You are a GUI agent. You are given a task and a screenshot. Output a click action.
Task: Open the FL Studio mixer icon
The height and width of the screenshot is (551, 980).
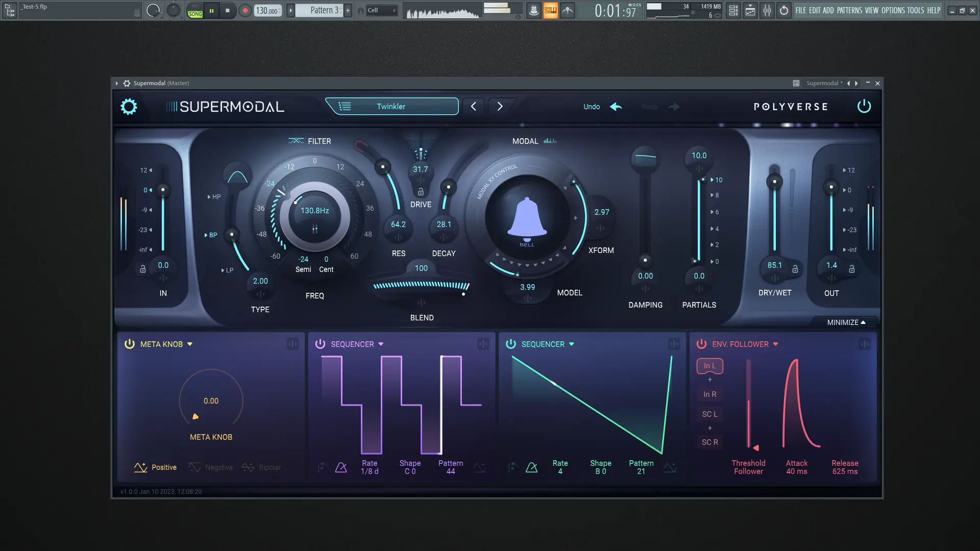point(767,10)
